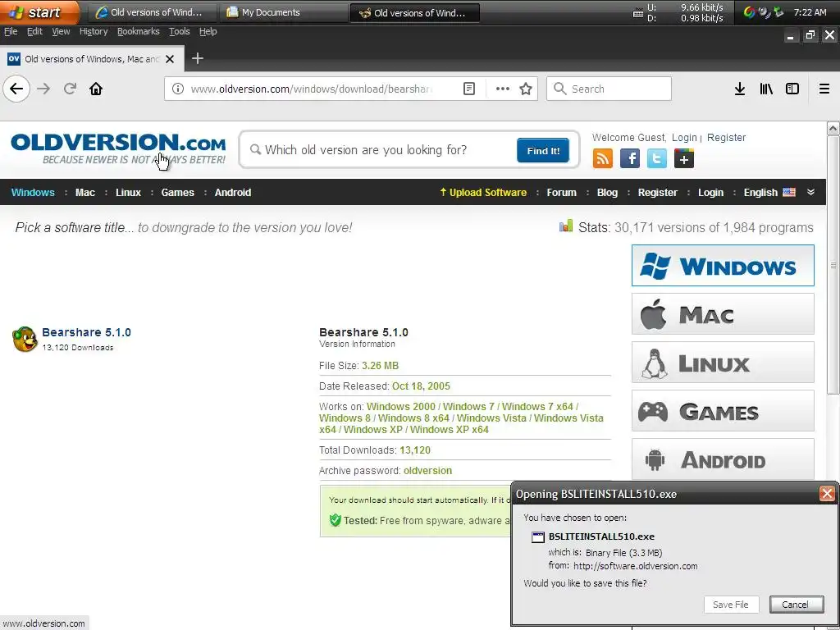Click the forward navigation arrow
This screenshot has width=840, height=630.
click(43, 89)
